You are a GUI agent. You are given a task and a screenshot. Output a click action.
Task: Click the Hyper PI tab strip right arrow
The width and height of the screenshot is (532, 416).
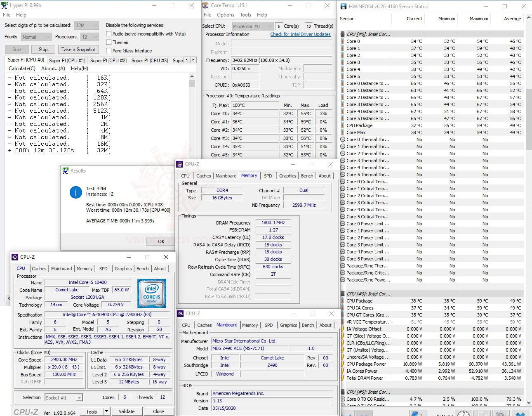tap(193, 60)
